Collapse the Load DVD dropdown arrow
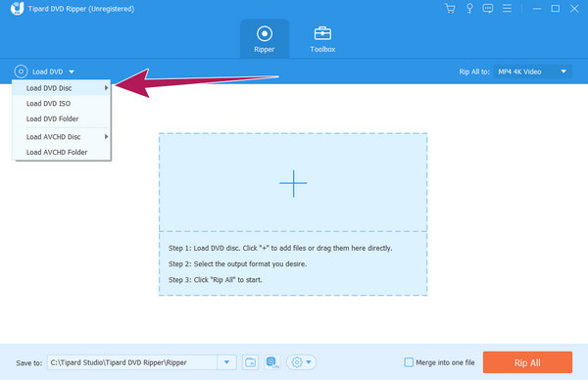This screenshot has width=588, height=380. 72,71
